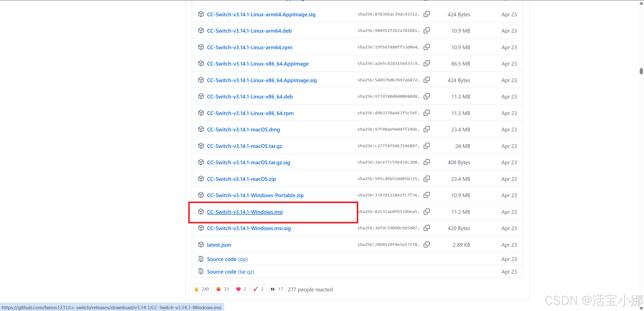
Task: Click zip file icon beside Source code (zip)
Action: 201,259
